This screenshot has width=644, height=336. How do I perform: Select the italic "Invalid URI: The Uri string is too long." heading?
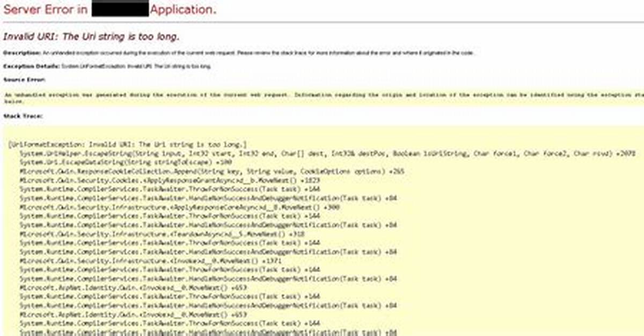pos(91,37)
